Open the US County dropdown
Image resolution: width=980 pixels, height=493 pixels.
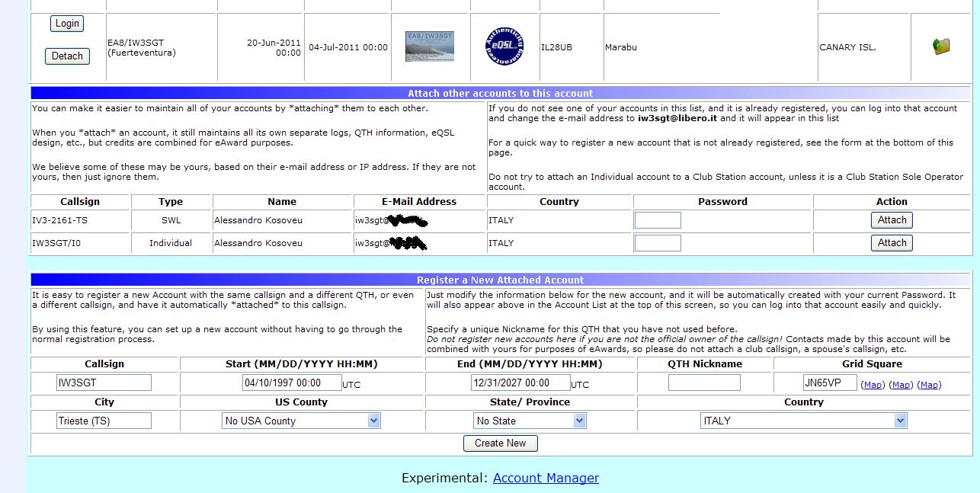301,421
